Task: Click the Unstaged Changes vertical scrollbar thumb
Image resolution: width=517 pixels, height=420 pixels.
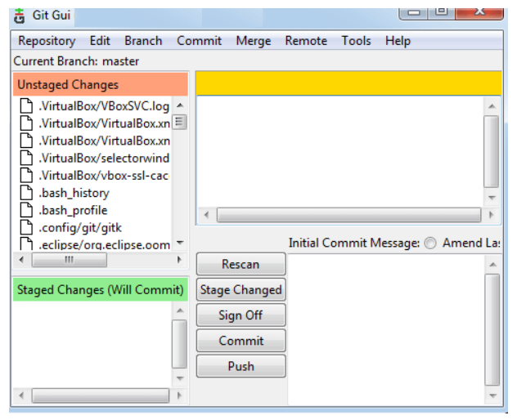Action: (x=180, y=123)
